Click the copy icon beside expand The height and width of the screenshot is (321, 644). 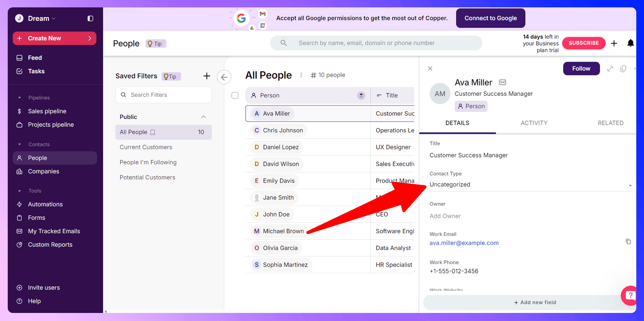coord(623,68)
